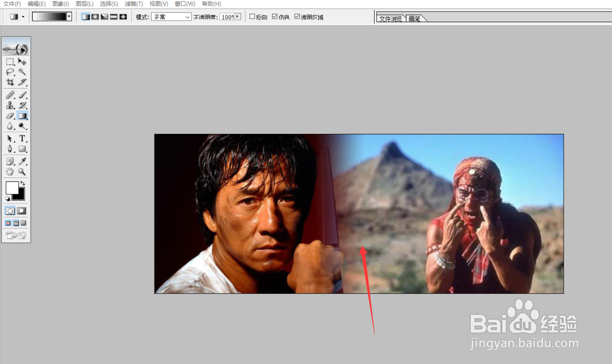This screenshot has height=364, width=612.
Task: Reset default foreground and background colors
Action: click(7, 199)
